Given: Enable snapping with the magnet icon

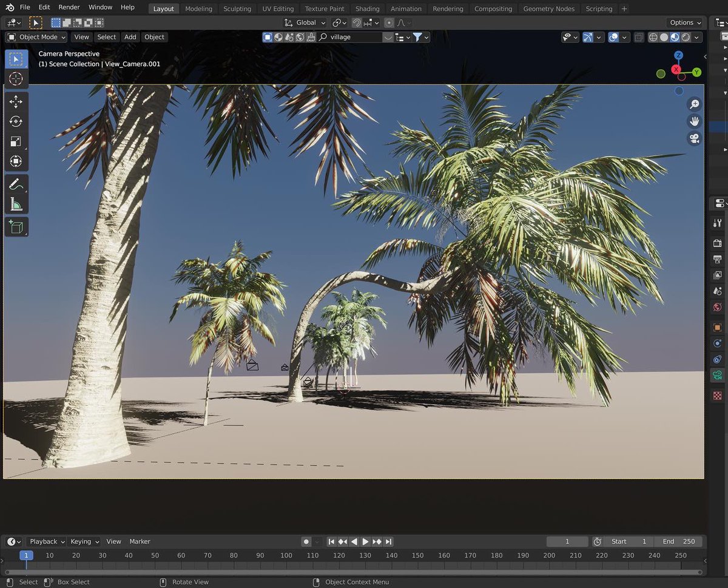Looking at the screenshot, I should pos(356,22).
